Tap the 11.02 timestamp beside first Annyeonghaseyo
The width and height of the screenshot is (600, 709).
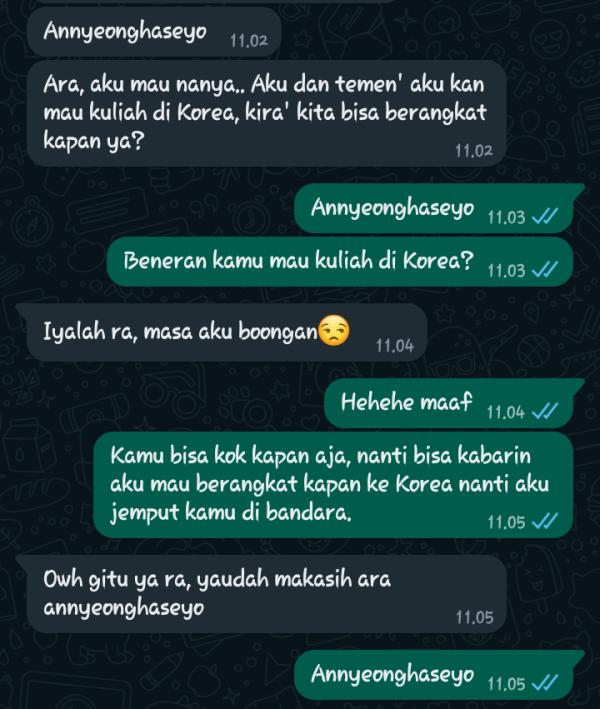[x=249, y=41]
